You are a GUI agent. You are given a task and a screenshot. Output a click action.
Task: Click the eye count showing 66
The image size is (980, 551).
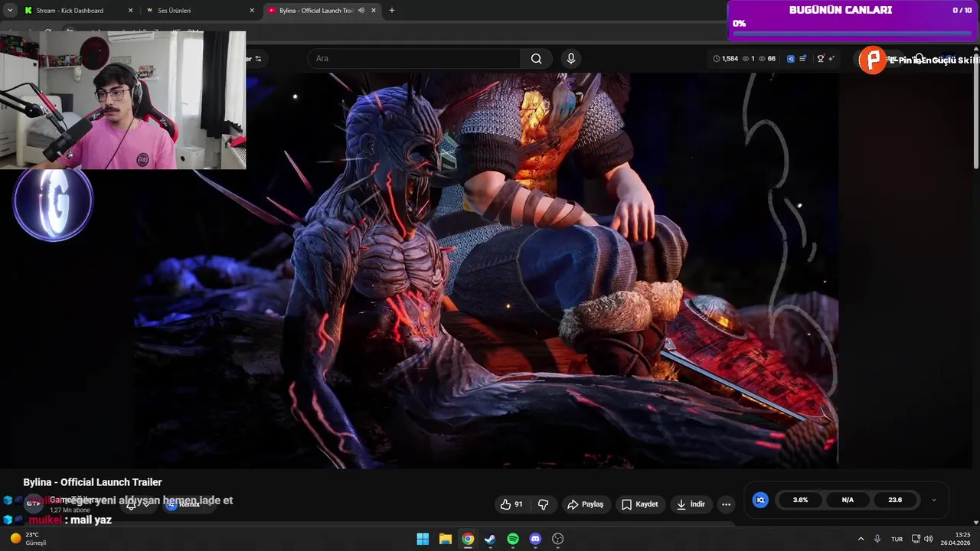pyautogui.click(x=767, y=59)
